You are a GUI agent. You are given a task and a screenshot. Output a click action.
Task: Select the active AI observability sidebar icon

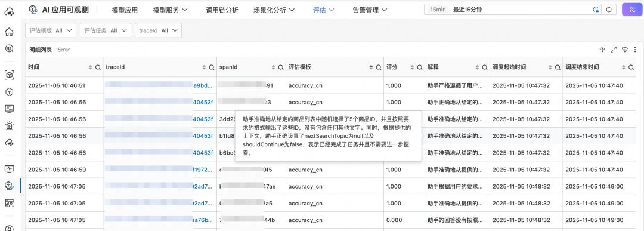pos(9,186)
